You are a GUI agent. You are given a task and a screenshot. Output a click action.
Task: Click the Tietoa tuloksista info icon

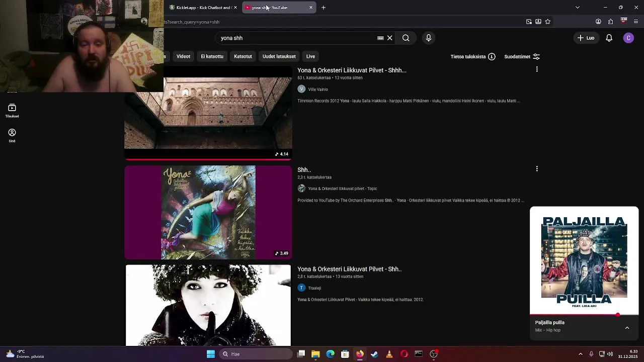(492, 56)
